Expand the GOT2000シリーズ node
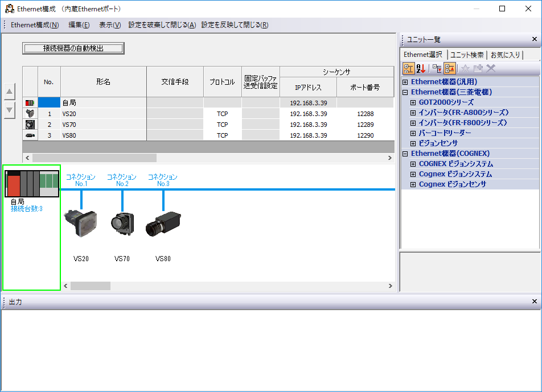This screenshot has width=542, height=392. pos(413,102)
